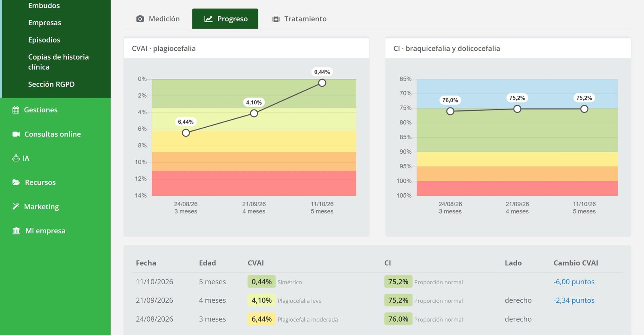
Task: Click the bank building icon beside Mi empresa
Action: click(17, 231)
